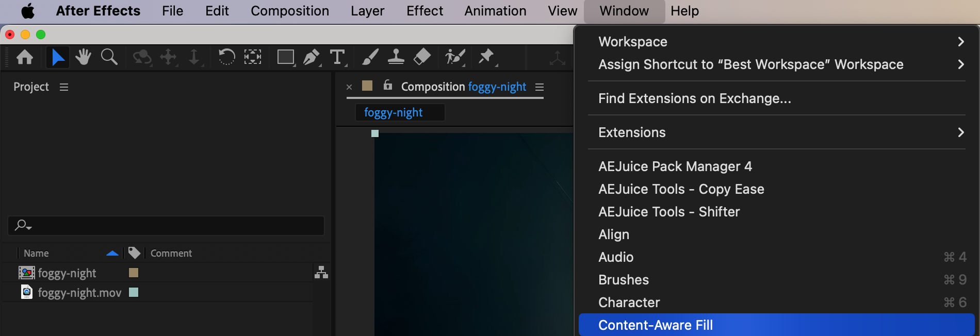Click the foggy-night composition item icon

click(x=27, y=273)
